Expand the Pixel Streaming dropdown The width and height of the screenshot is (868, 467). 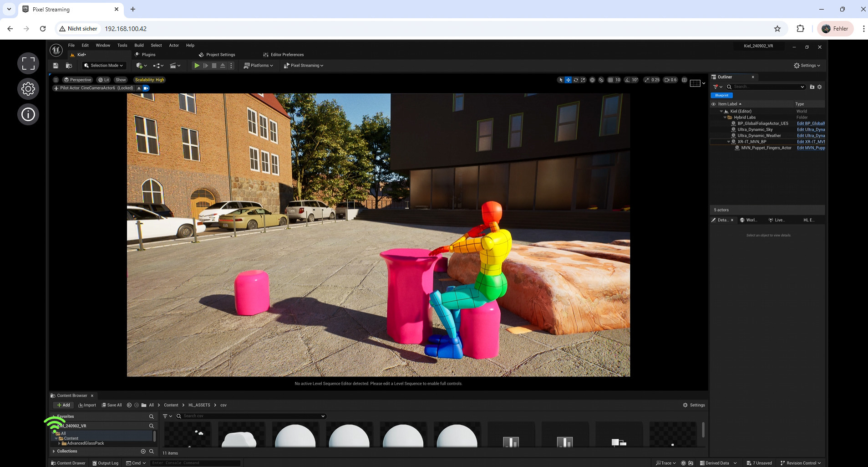tap(304, 66)
